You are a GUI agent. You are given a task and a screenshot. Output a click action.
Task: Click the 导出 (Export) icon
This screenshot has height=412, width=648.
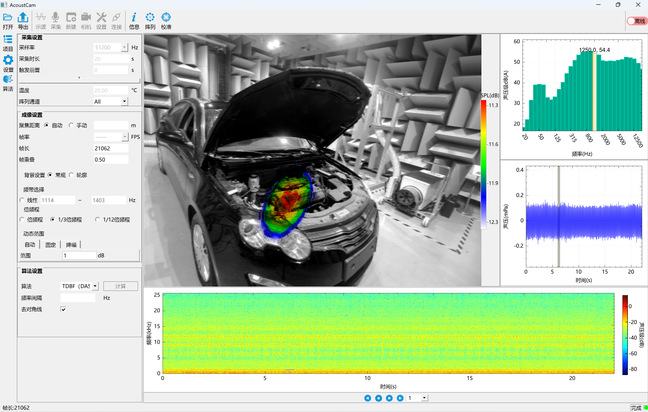[23, 18]
